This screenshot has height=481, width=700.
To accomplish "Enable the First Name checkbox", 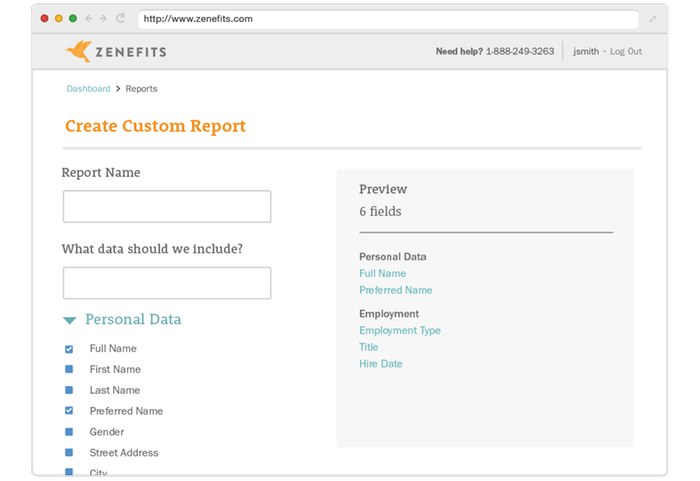I will tap(69, 369).
